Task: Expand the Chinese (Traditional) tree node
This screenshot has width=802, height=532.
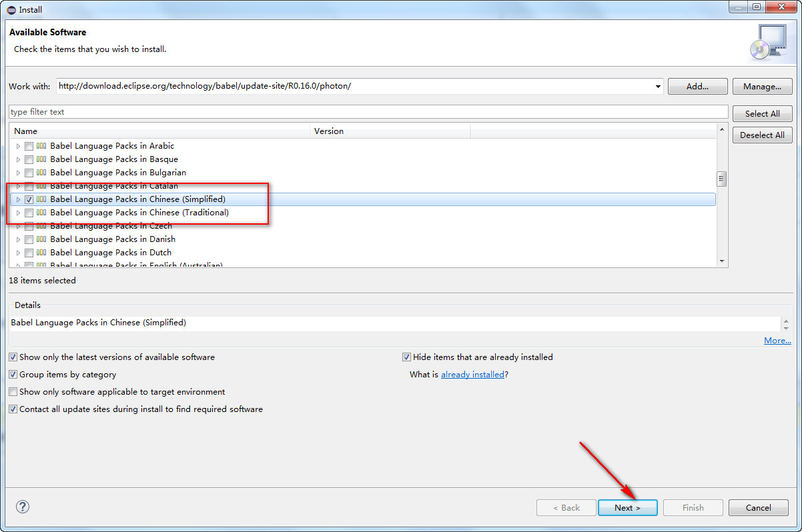Action: [18, 213]
